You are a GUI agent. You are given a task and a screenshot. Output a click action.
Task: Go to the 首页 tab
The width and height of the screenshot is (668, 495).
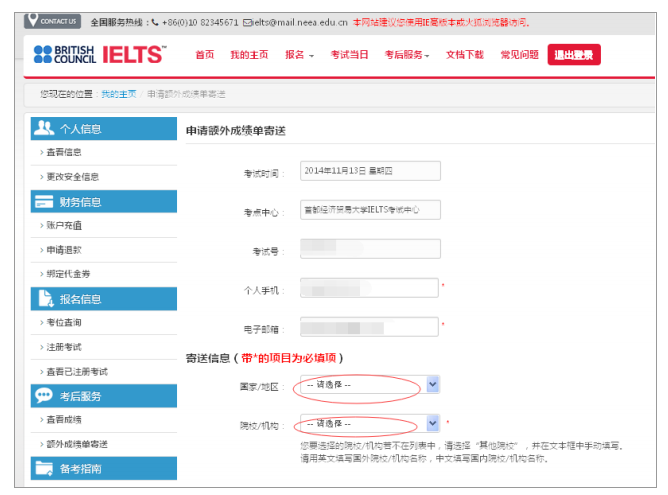204,55
